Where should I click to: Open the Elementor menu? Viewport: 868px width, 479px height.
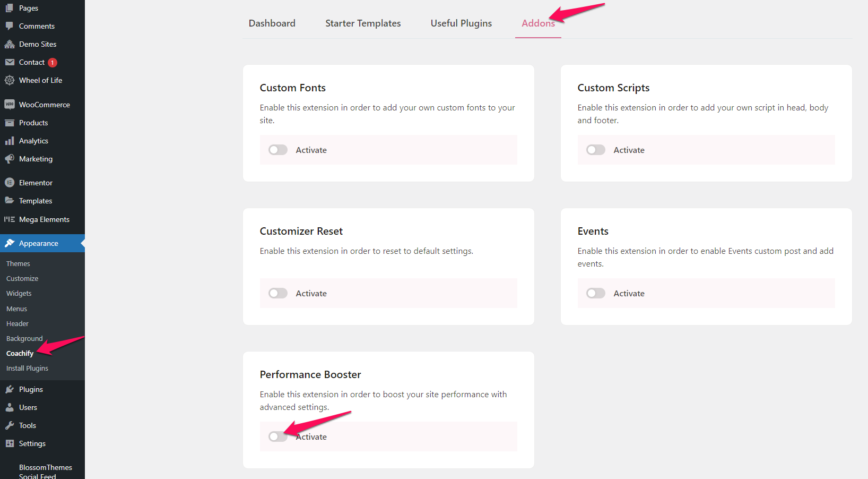coord(36,182)
